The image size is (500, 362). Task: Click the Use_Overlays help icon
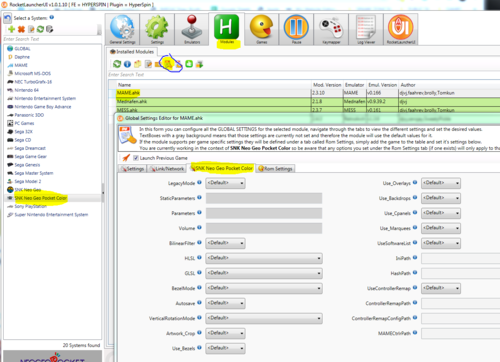pyautogui.click(x=415, y=182)
